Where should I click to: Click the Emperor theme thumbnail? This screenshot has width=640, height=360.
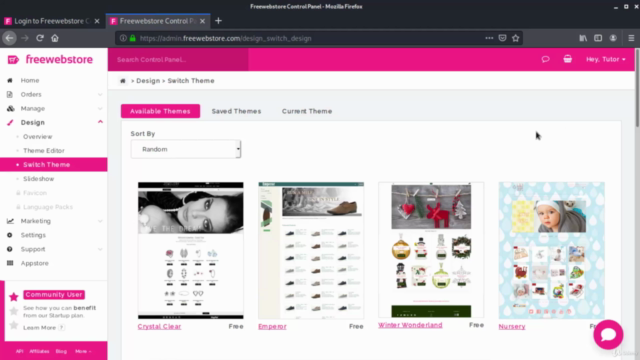(311, 251)
